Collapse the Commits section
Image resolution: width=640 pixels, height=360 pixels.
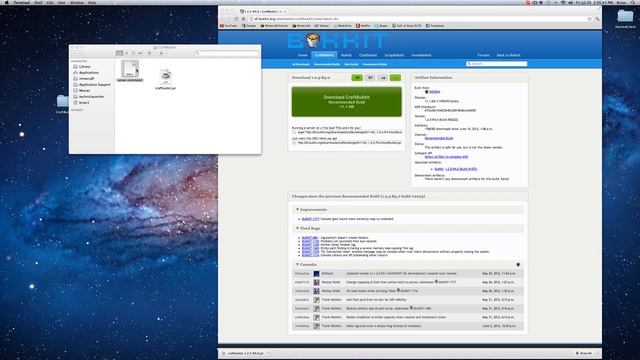click(298, 264)
